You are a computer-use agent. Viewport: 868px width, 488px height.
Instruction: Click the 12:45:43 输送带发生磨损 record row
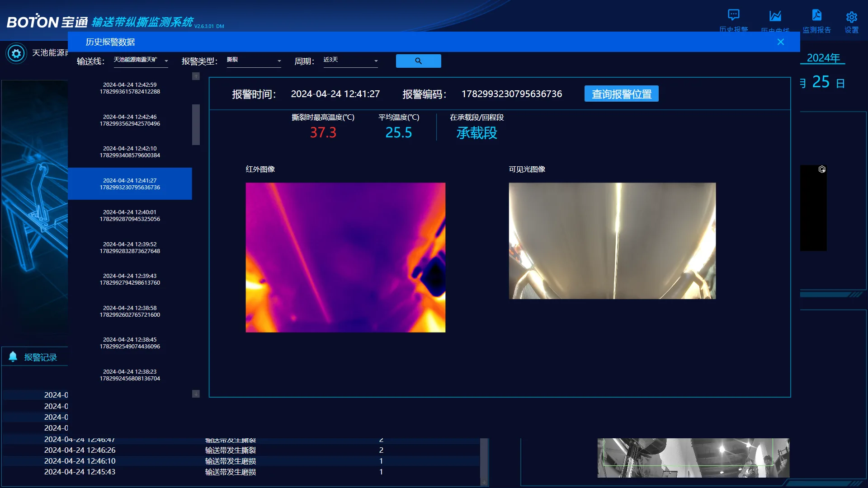[x=241, y=472]
